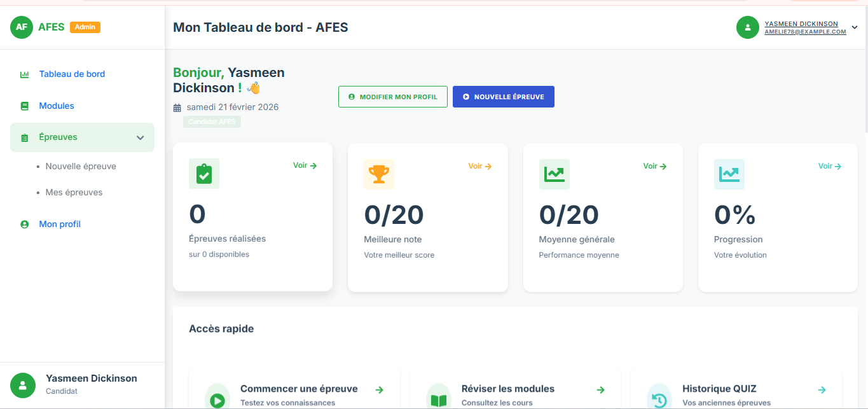Open Tableau de bord in sidebar
This screenshot has height=409, width=868.
click(72, 74)
